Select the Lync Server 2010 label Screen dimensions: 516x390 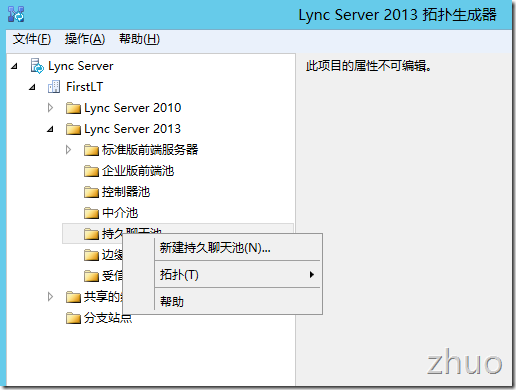coord(132,108)
